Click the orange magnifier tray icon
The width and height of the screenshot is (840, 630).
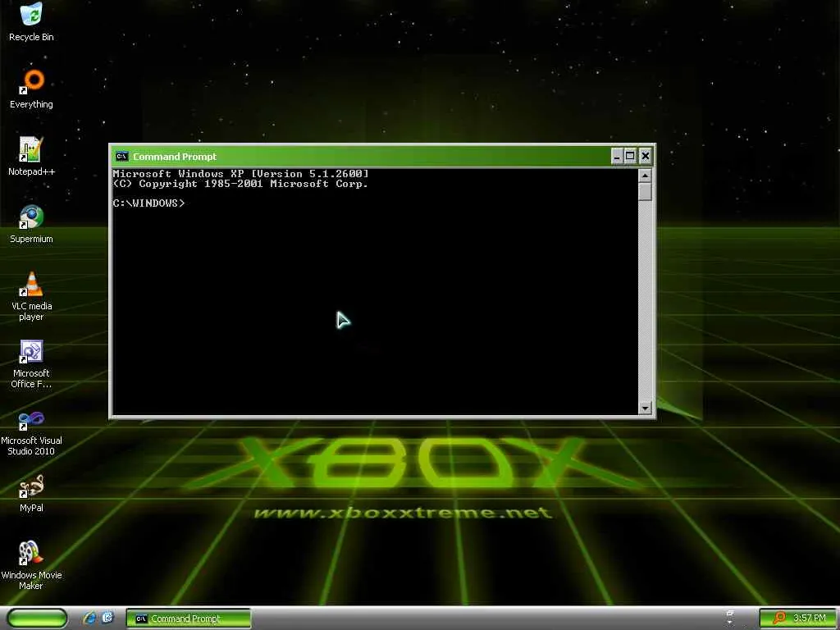coord(779,618)
